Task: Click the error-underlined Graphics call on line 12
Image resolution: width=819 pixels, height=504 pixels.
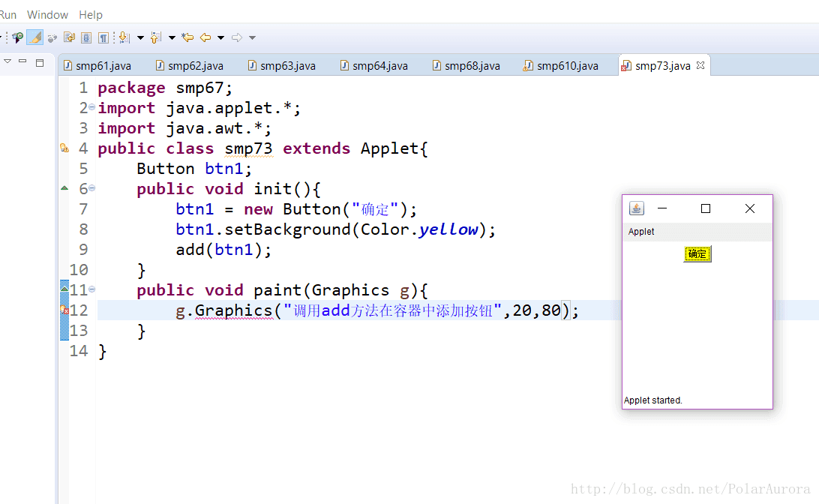Action: point(233,310)
